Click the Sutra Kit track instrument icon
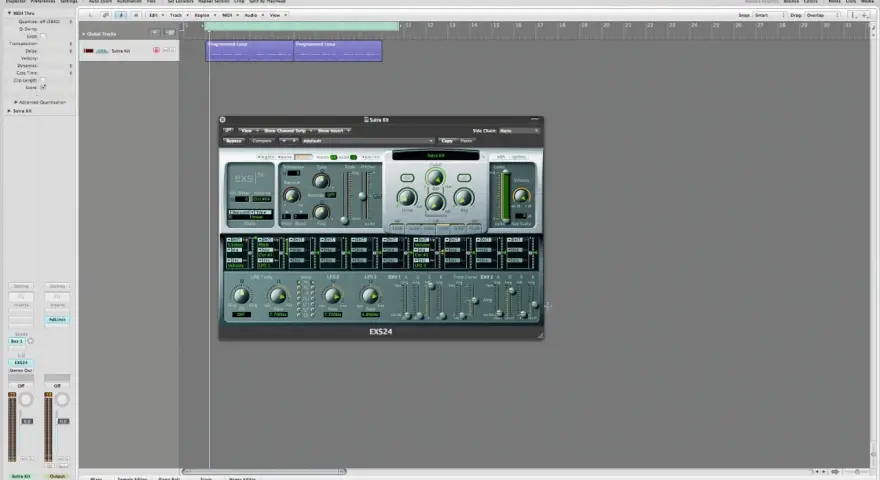The width and height of the screenshot is (880, 480). [x=102, y=51]
